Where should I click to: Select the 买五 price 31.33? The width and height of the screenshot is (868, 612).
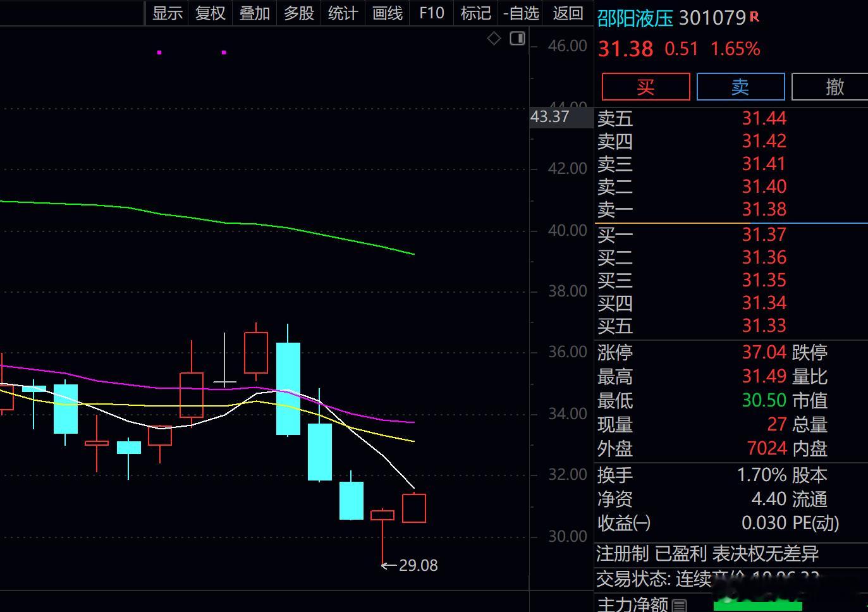tap(764, 326)
